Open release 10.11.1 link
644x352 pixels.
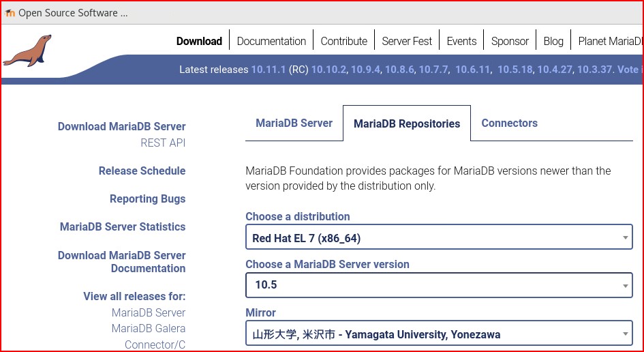click(269, 70)
